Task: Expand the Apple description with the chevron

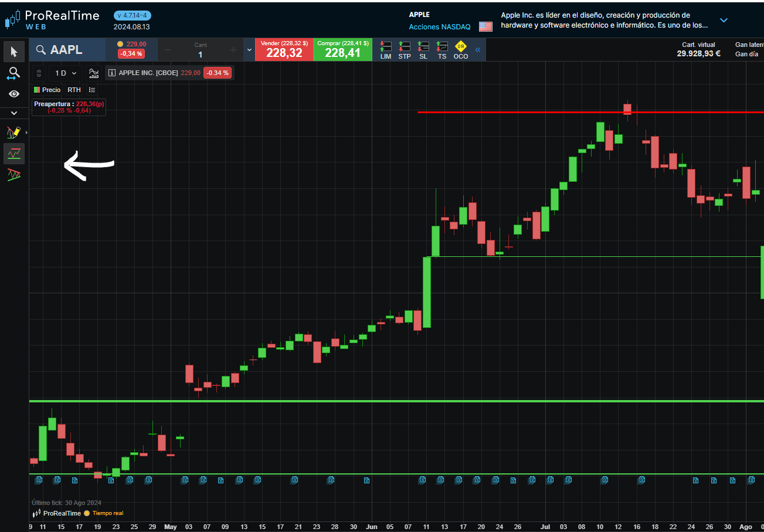Action: [x=724, y=20]
